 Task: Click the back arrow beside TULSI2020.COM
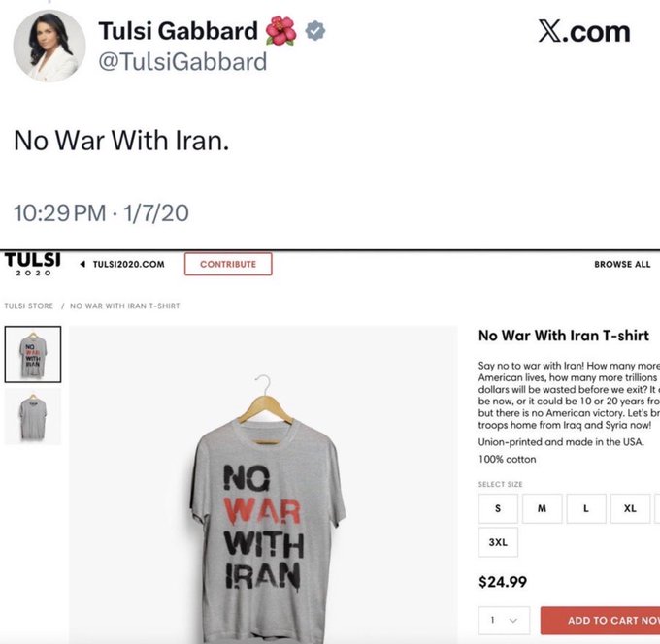pyautogui.click(x=82, y=264)
